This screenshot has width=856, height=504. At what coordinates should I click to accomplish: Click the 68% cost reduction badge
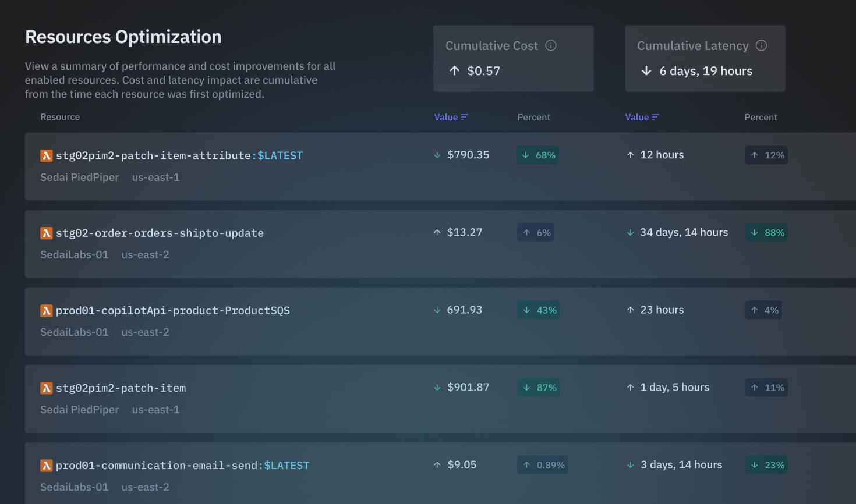pos(537,155)
